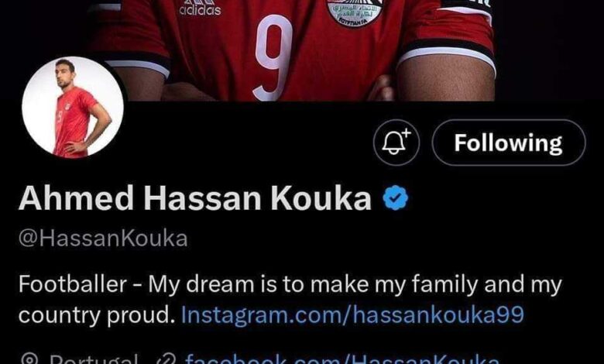
Task: Click the location pin icon
Action: coord(29,359)
